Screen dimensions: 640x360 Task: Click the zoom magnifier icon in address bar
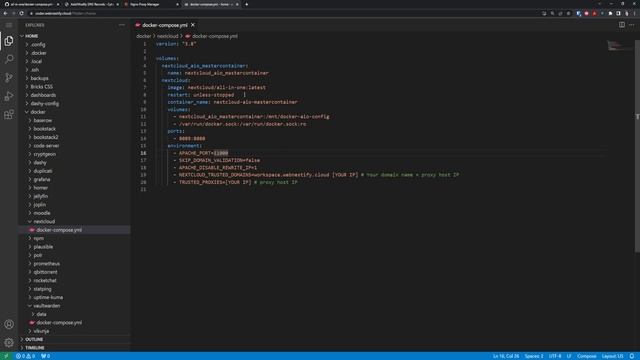[x=552, y=13]
